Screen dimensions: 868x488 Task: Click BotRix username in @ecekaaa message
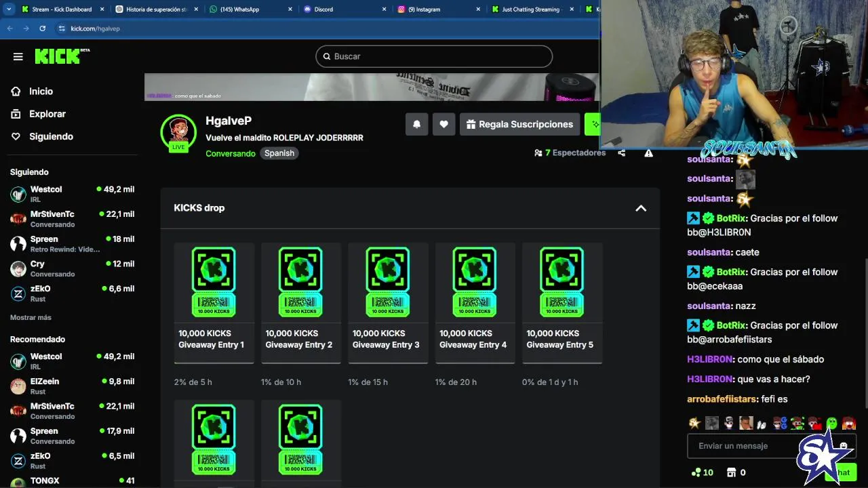(731, 272)
